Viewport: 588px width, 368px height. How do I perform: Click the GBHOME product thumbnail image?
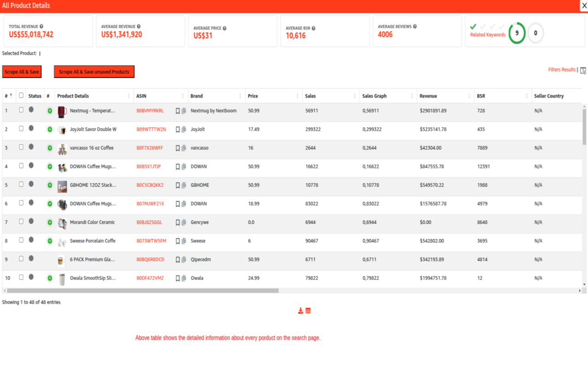coord(62,186)
